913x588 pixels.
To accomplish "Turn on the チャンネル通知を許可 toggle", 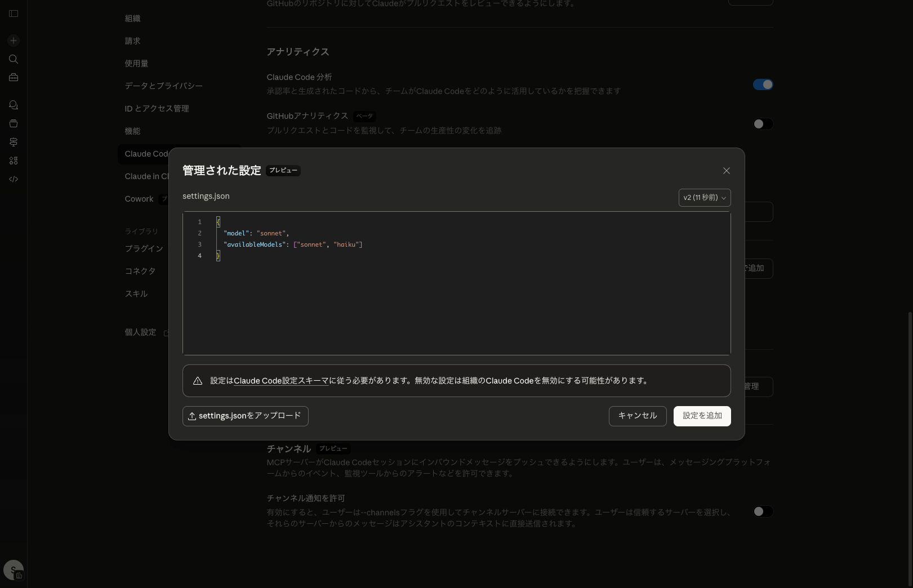I will (x=763, y=511).
